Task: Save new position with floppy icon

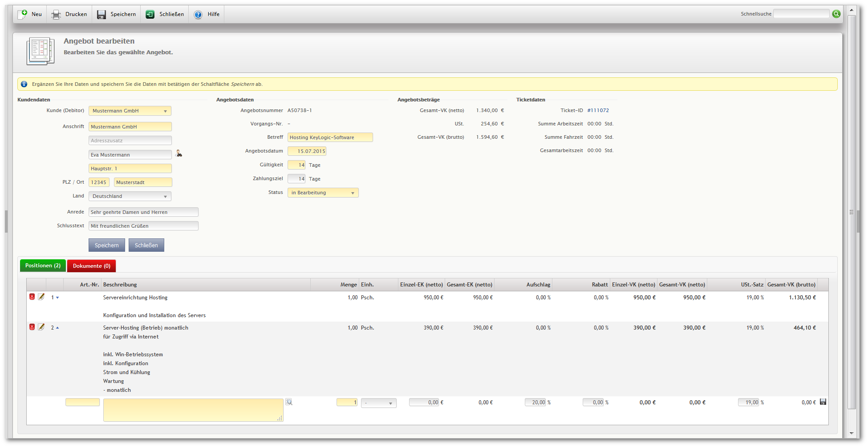Action: (823, 402)
